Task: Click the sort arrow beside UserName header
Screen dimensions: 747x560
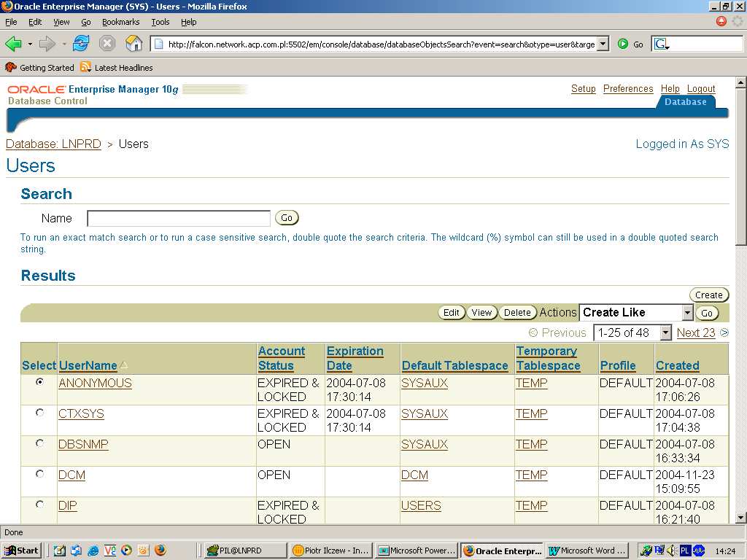Action: (x=123, y=365)
